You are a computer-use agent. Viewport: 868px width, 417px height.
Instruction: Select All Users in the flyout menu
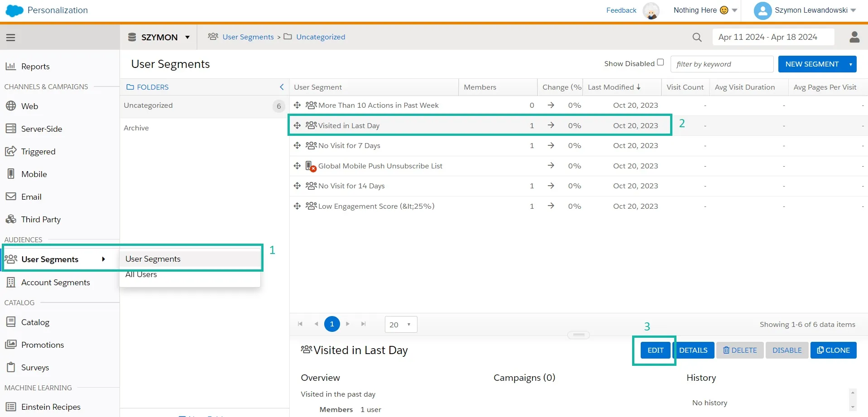pyautogui.click(x=141, y=274)
